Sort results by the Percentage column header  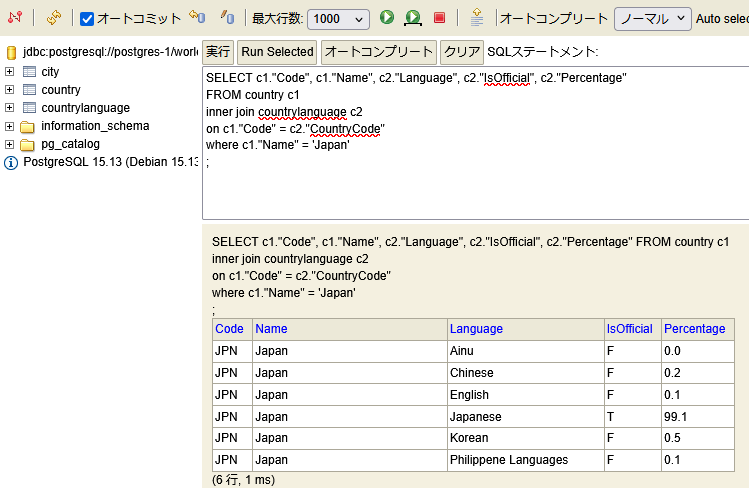pyautogui.click(x=694, y=329)
